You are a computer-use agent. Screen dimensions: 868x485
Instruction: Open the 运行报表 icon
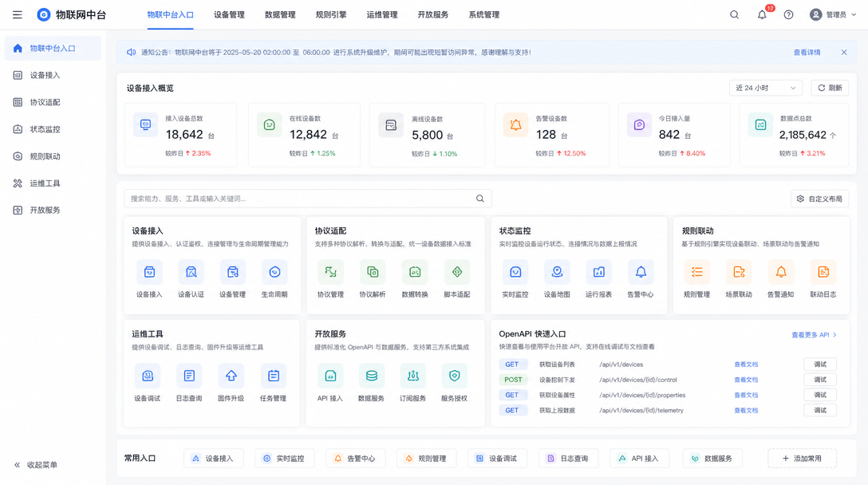click(x=599, y=272)
